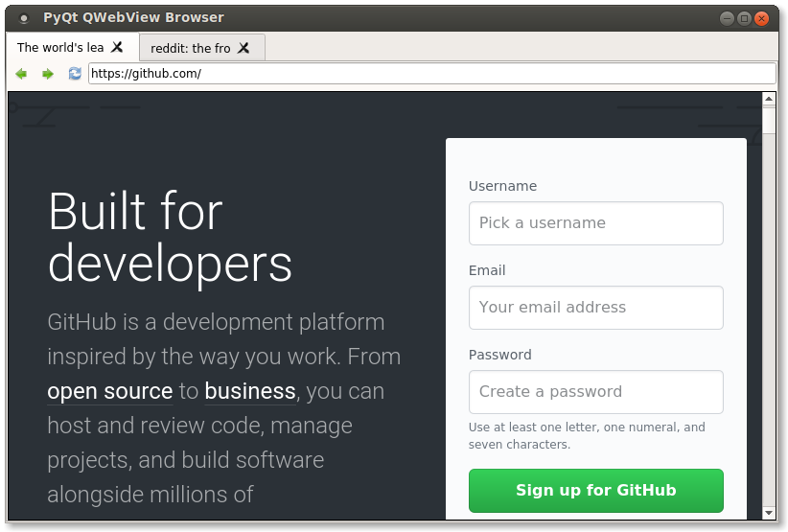The image size is (788, 532).
Task: Focus the "Your email address" field
Action: tap(596, 308)
